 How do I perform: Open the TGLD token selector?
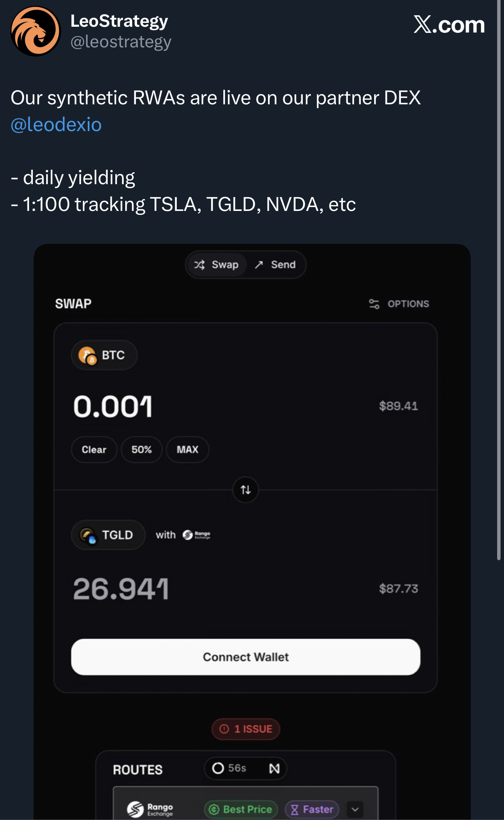pyautogui.click(x=108, y=535)
